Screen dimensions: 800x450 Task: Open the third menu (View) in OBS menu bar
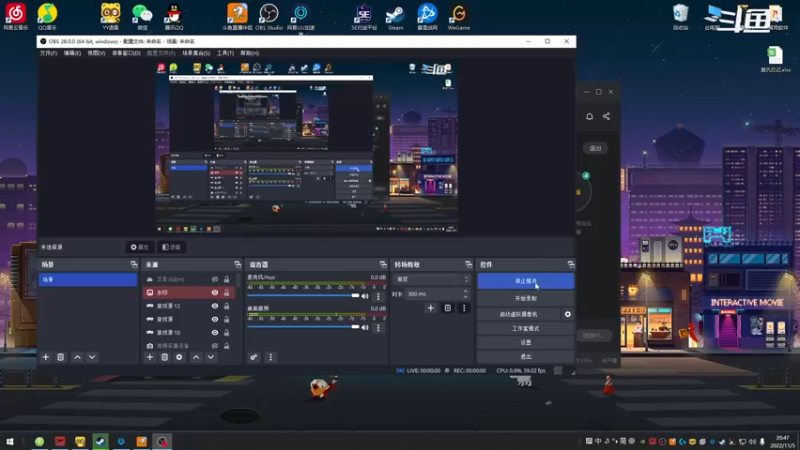[x=96, y=53]
